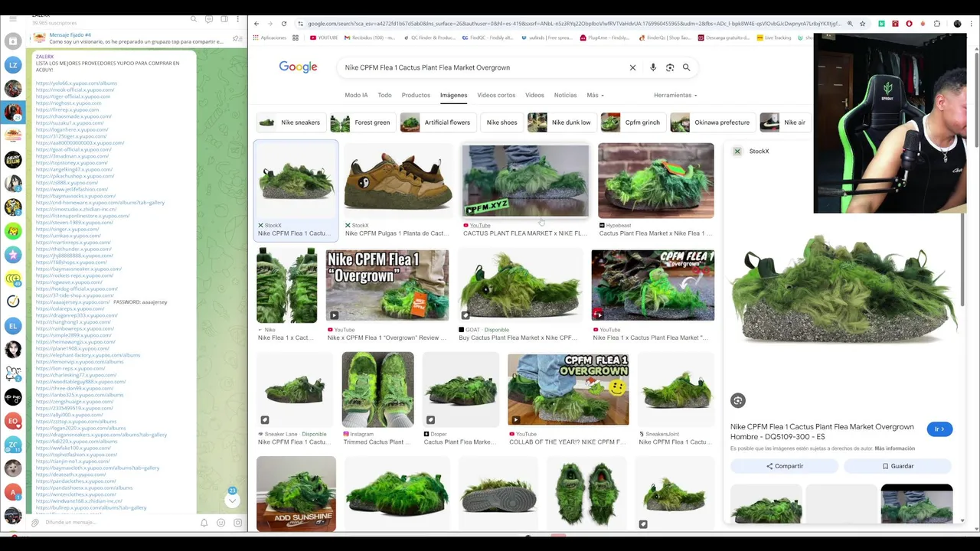The height and width of the screenshot is (551, 980).
Task: Jump to latest messages arrow with 23 badge
Action: [x=232, y=499]
